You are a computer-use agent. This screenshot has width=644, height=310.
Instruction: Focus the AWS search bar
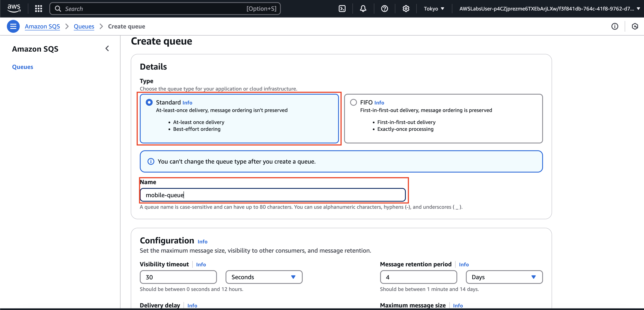[x=165, y=9]
